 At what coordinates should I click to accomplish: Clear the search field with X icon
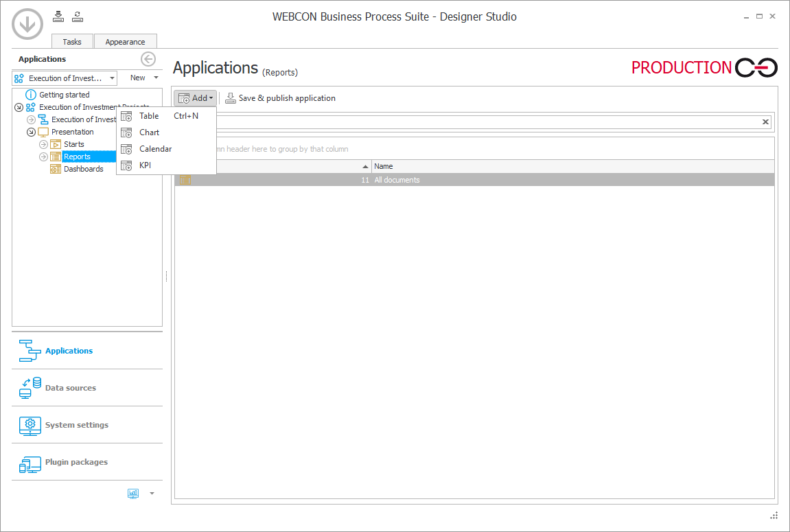[x=765, y=122]
